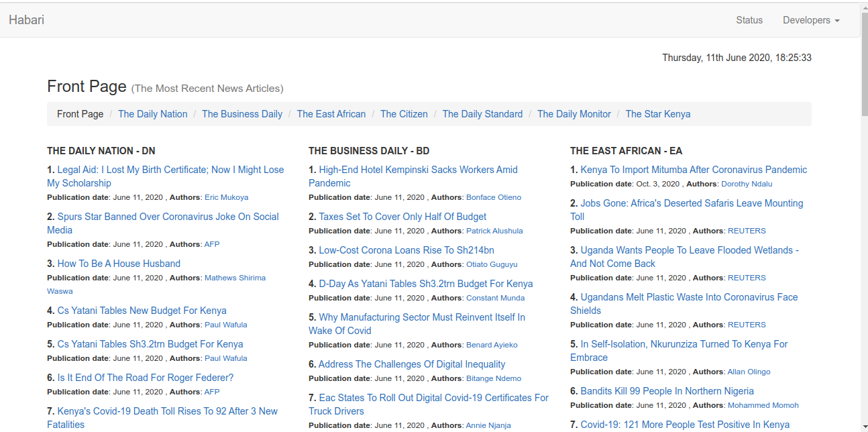Click author Dorothy Ndalu's name
This screenshot has width=868, height=432.
(x=747, y=184)
